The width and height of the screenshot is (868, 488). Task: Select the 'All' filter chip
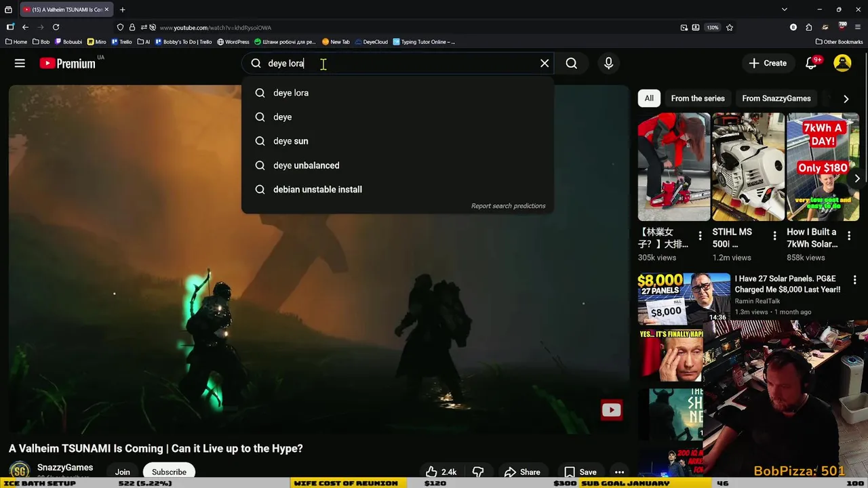649,98
